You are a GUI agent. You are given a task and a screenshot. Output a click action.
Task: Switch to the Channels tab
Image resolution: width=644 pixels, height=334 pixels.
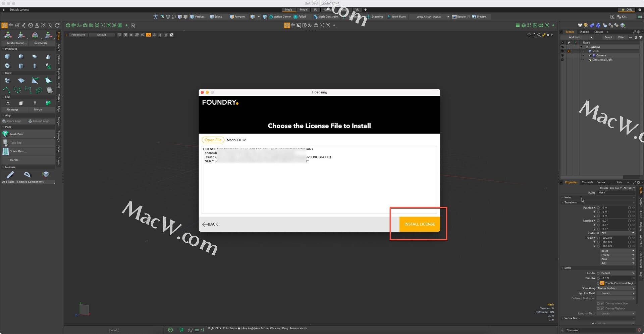tap(587, 182)
